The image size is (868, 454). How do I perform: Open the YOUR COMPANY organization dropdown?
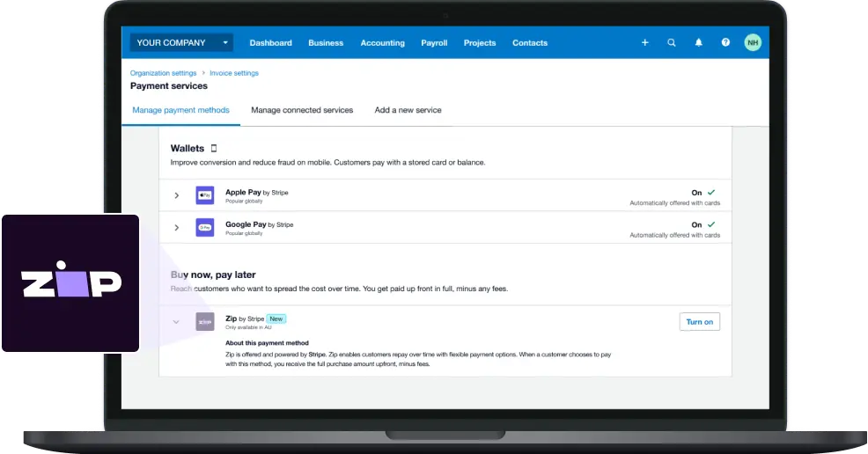point(181,42)
